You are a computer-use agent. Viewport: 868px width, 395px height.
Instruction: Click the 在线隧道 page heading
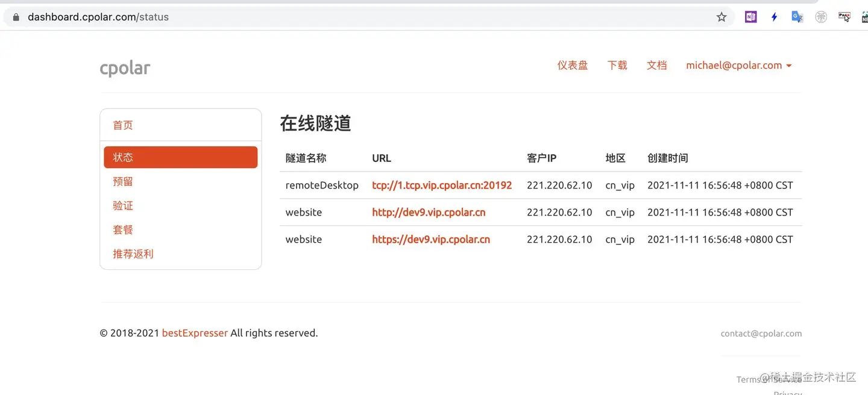point(315,123)
